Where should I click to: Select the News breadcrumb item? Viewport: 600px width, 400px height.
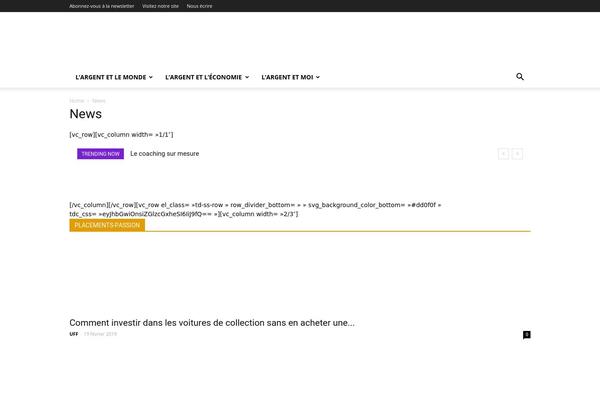[x=98, y=100]
